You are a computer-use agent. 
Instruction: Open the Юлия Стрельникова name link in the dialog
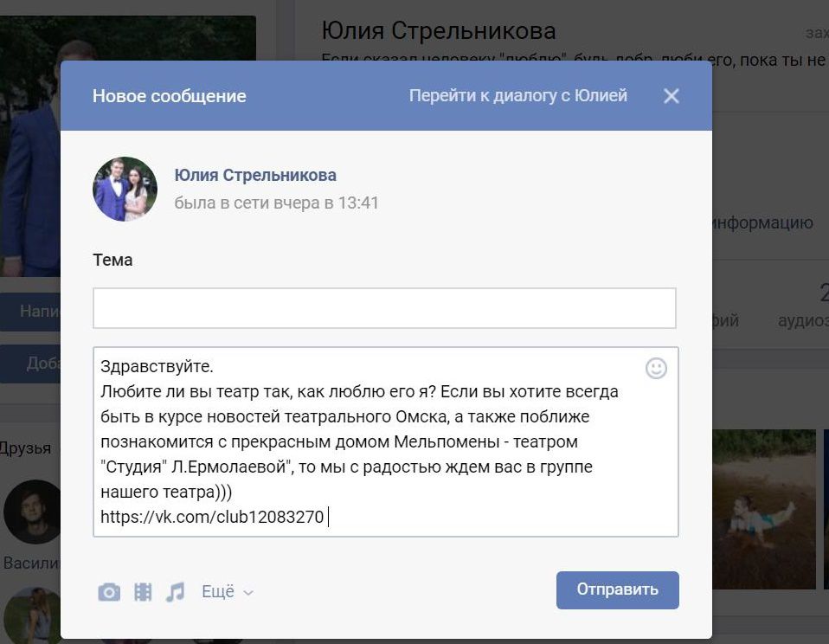[x=255, y=175]
